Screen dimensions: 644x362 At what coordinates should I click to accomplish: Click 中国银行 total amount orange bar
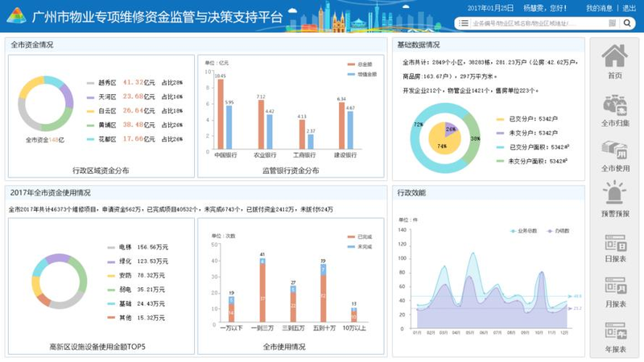[x=221, y=114]
